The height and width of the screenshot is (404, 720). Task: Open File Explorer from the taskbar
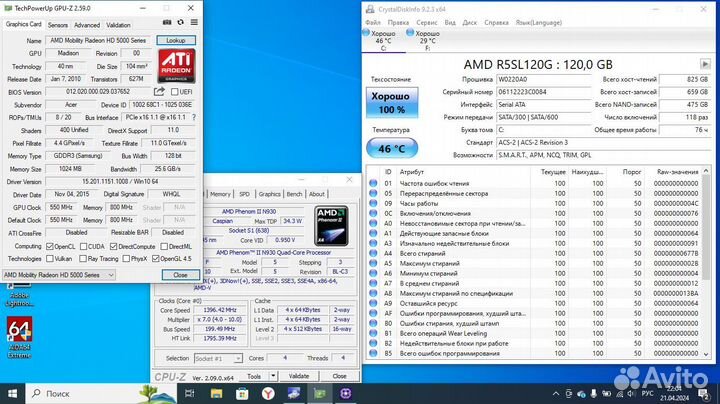(216, 393)
